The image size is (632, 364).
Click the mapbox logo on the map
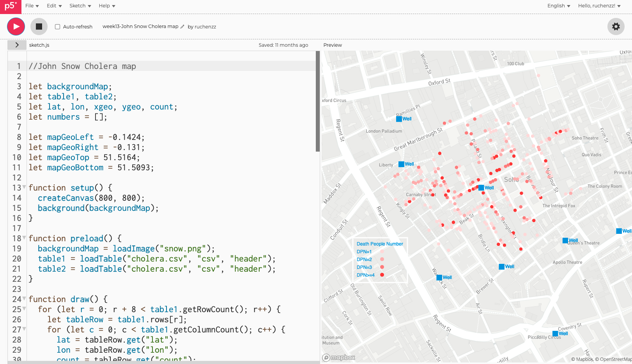[339, 357]
